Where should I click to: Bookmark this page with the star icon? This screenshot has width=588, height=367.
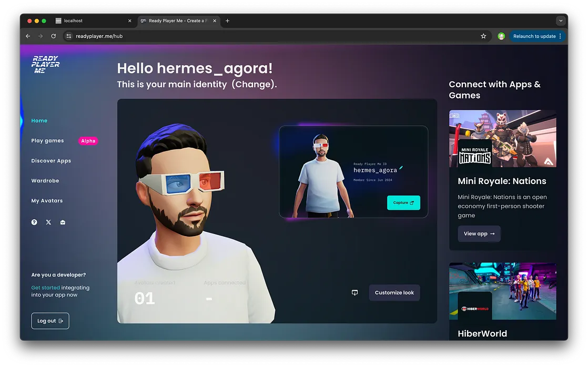(x=483, y=36)
